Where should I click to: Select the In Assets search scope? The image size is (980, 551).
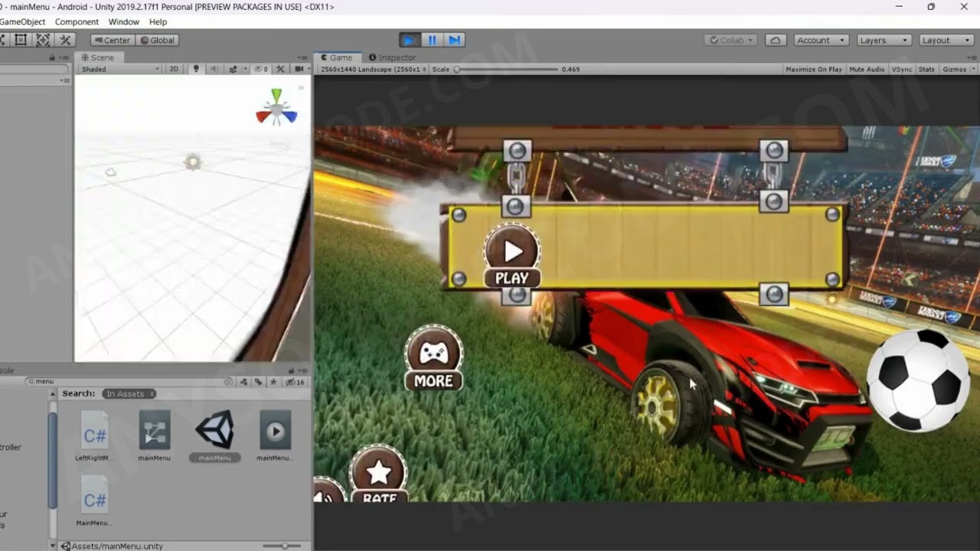(129, 393)
